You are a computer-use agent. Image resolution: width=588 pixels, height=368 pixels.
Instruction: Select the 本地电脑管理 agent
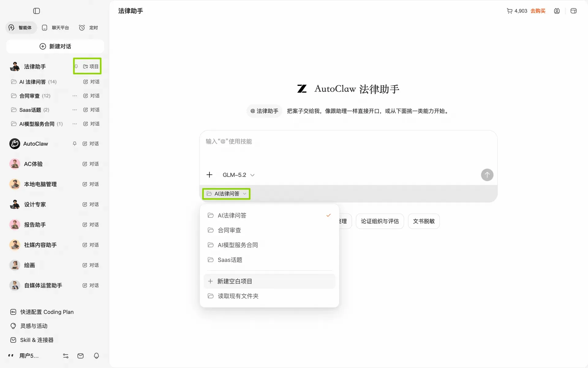33,184
